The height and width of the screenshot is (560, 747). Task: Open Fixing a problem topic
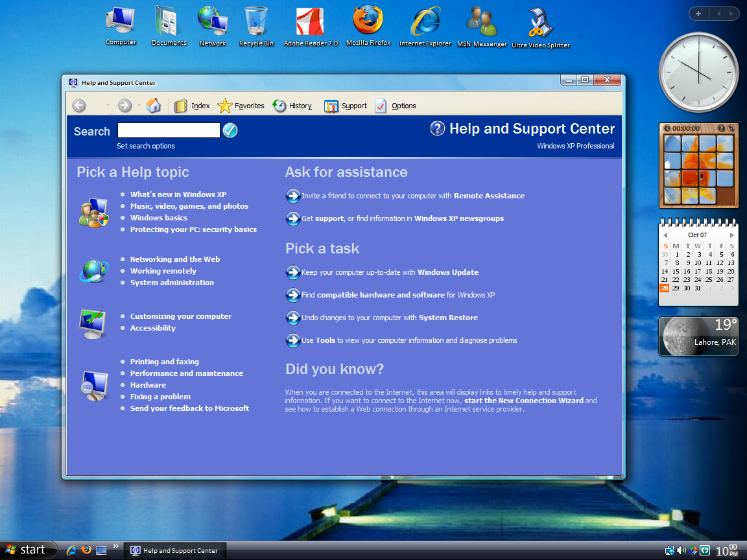(x=160, y=397)
